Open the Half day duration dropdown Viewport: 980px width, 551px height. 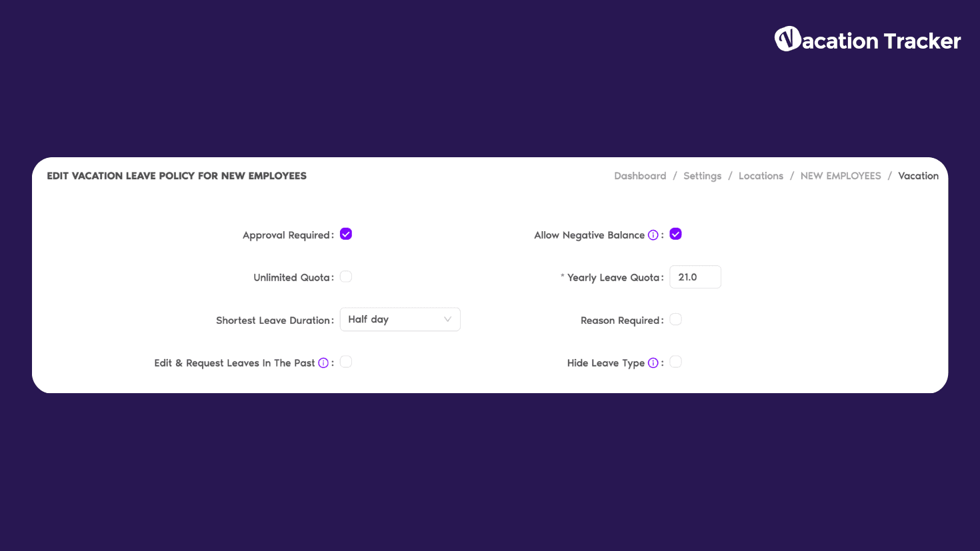(x=400, y=320)
